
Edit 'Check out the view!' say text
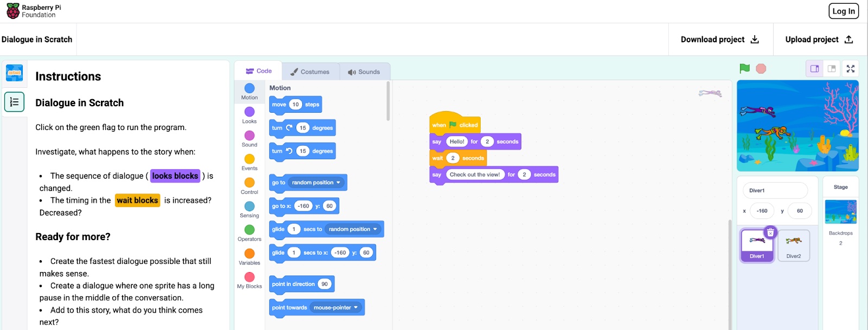point(475,174)
